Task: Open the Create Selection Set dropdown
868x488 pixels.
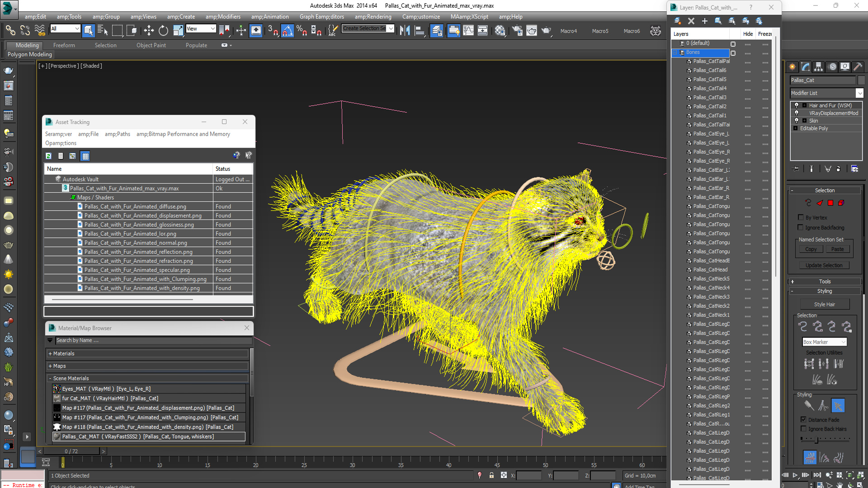Action: (x=368, y=28)
